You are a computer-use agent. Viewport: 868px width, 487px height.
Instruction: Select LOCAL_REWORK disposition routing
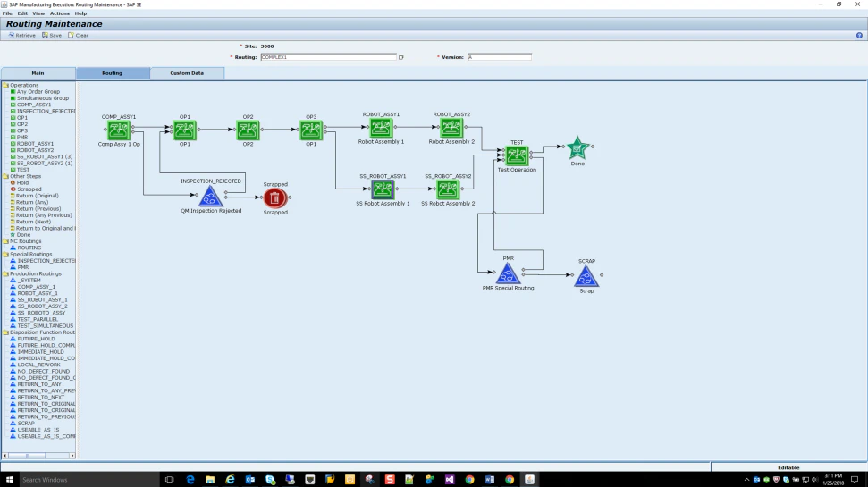point(38,365)
